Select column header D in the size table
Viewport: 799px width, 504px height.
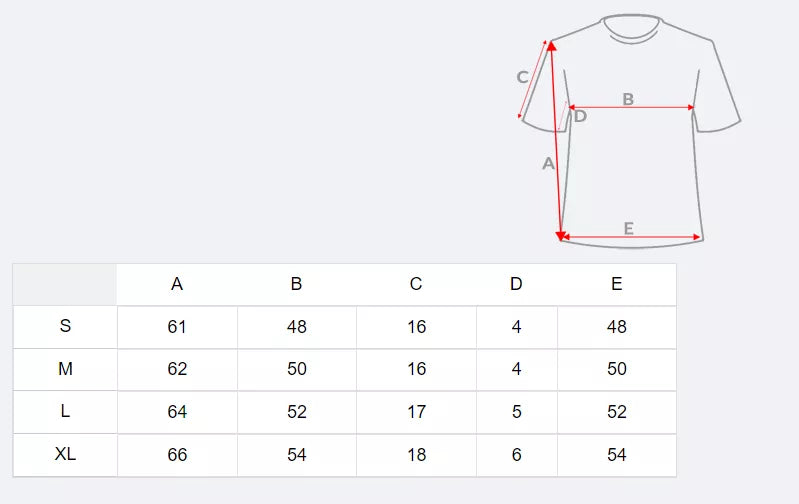516,284
